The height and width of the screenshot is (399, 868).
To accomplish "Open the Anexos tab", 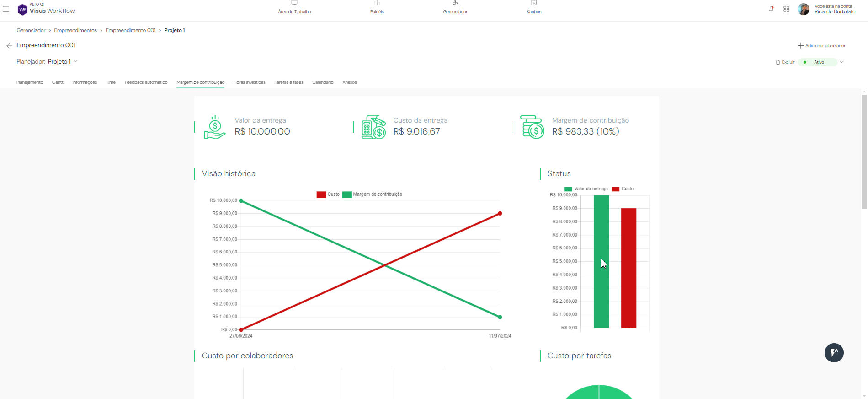I will (350, 82).
